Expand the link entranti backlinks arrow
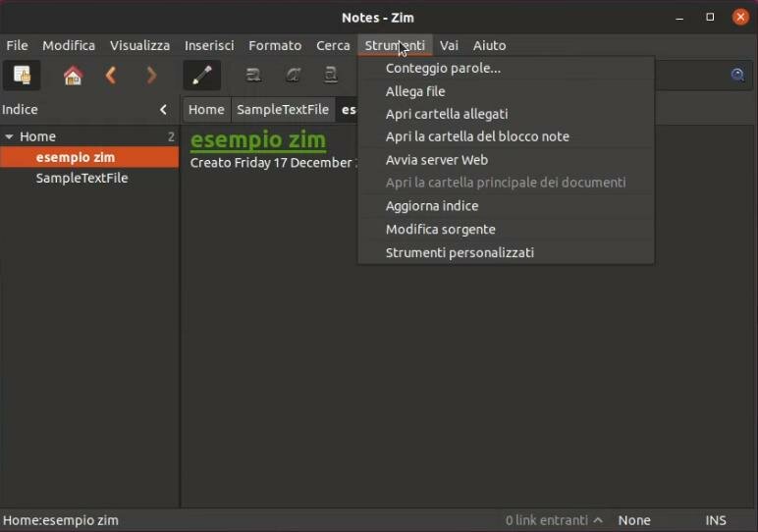The height and width of the screenshot is (532, 758). click(598, 520)
